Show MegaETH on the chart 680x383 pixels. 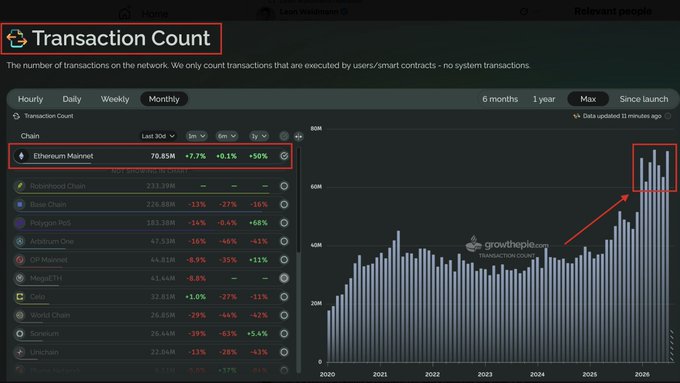[x=284, y=278]
